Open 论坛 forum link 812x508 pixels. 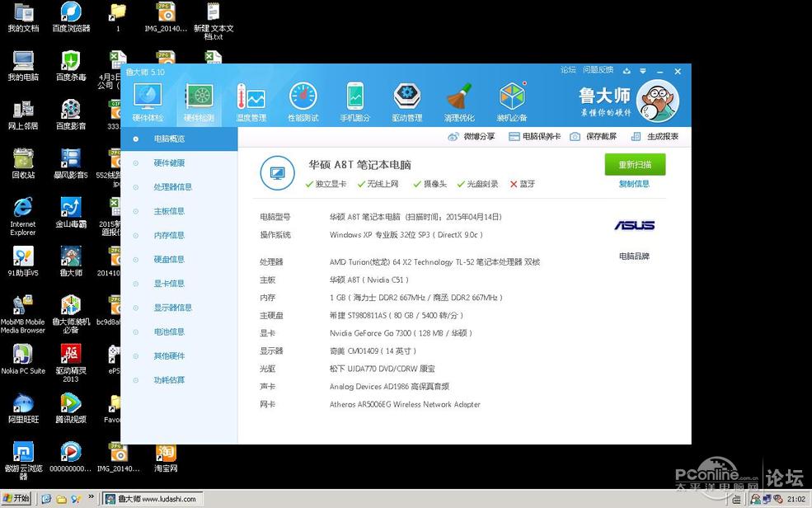click(568, 69)
